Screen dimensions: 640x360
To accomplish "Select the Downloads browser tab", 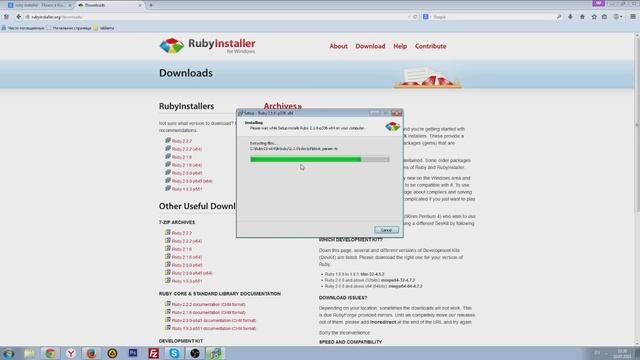I will point(109,5).
